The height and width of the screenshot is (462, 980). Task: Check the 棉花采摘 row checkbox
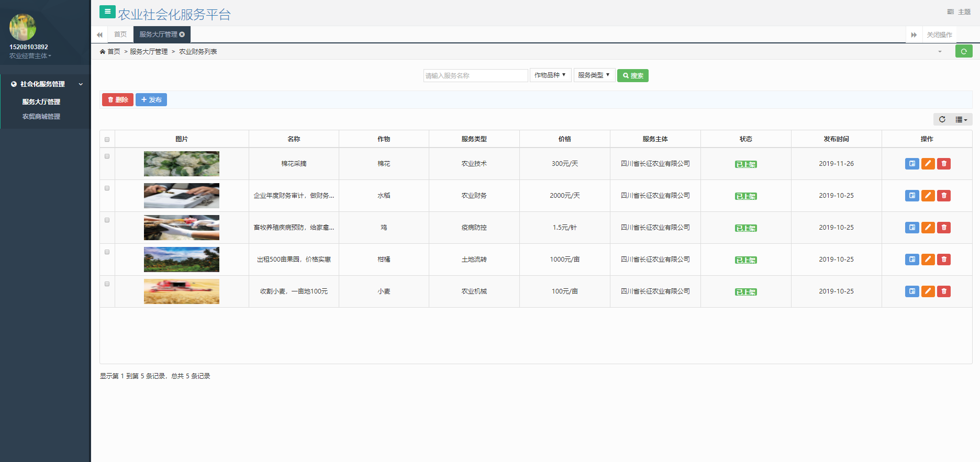pos(107,156)
